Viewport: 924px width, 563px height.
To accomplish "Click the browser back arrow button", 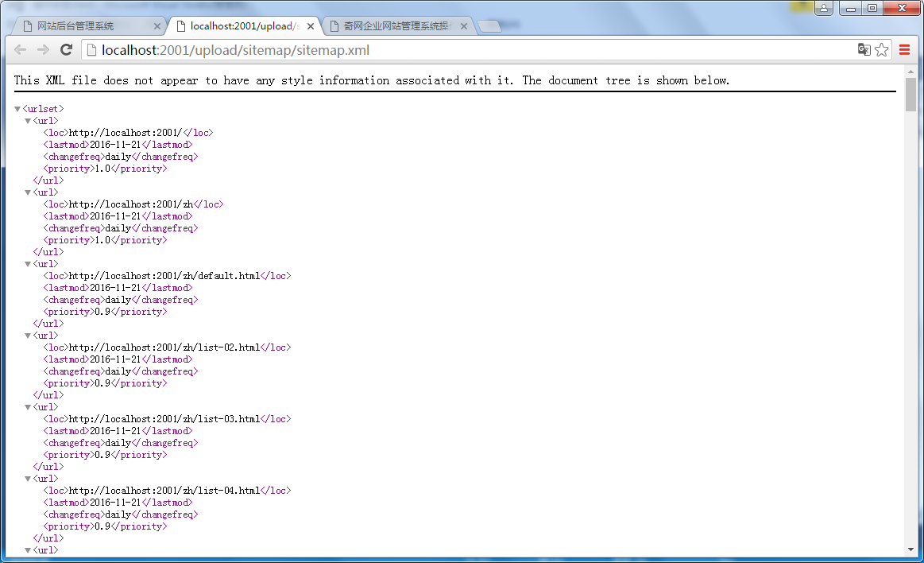I will click(21, 50).
